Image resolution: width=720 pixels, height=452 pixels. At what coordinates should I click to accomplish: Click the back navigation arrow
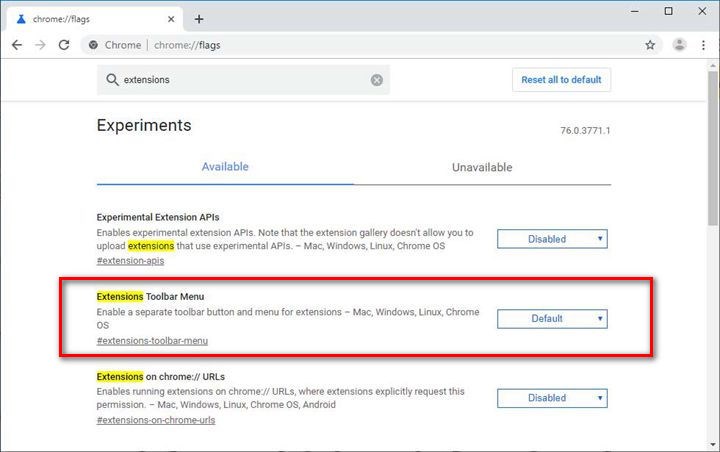pos(17,45)
